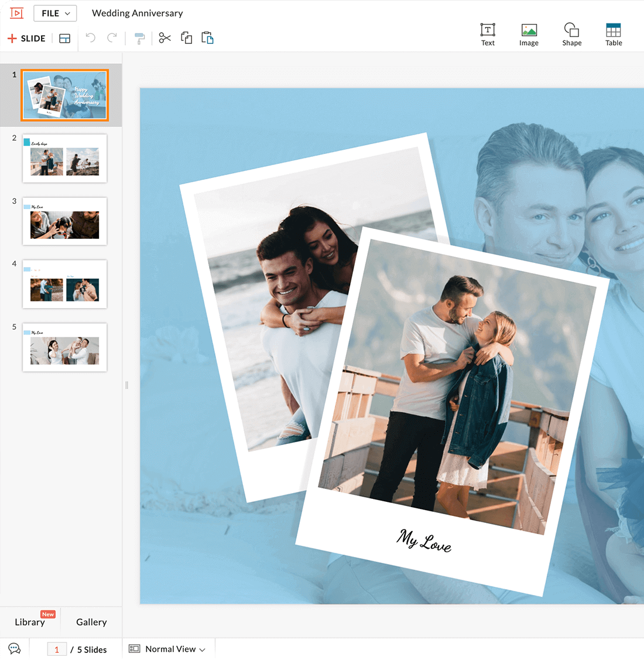Image resolution: width=644 pixels, height=660 pixels.
Task: Copy the selected item
Action: [x=187, y=38]
